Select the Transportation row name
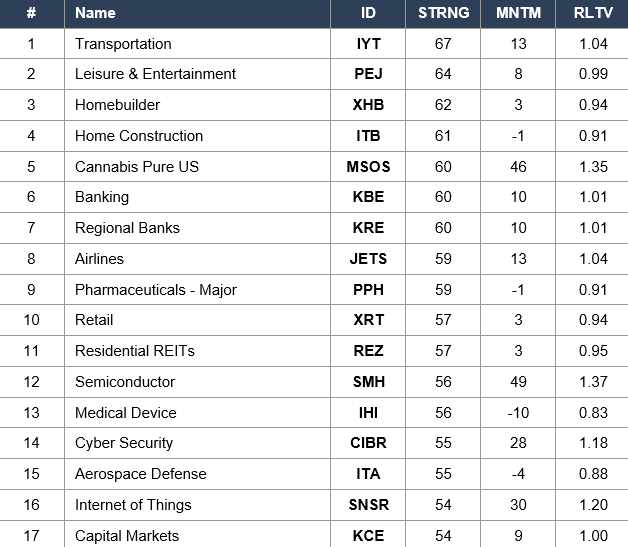This screenshot has height=547, width=628. [123, 44]
